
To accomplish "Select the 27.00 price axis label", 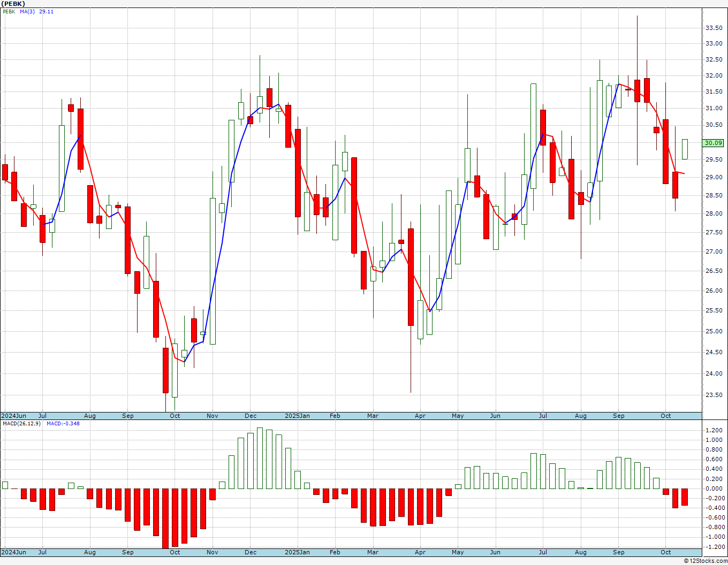I will [x=714, y=252].
